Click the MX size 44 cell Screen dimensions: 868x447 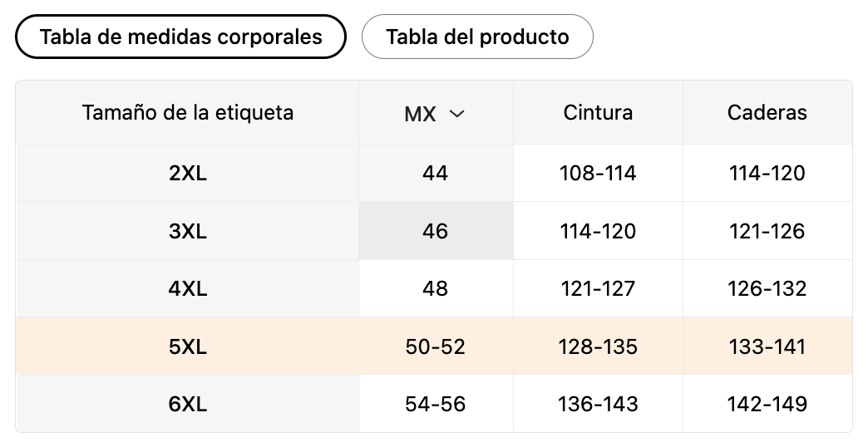click(x=436, y=173)
